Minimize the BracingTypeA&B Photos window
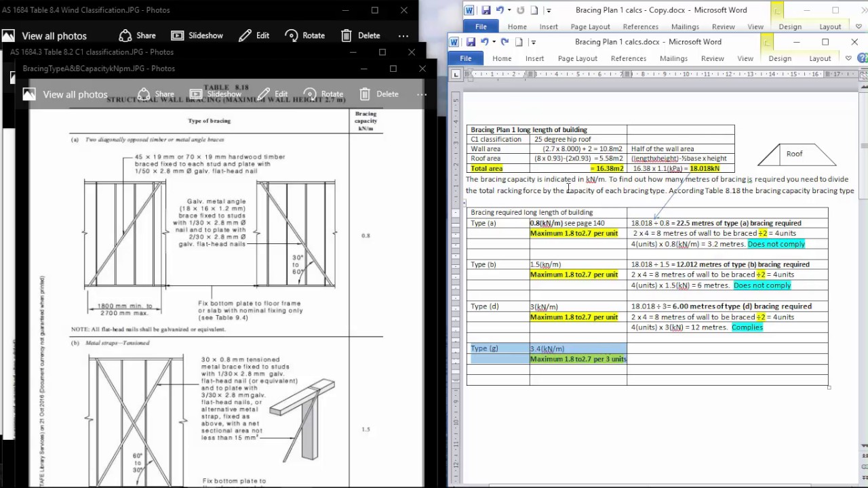This screenshot has width=868, height=488. (363, 68)
